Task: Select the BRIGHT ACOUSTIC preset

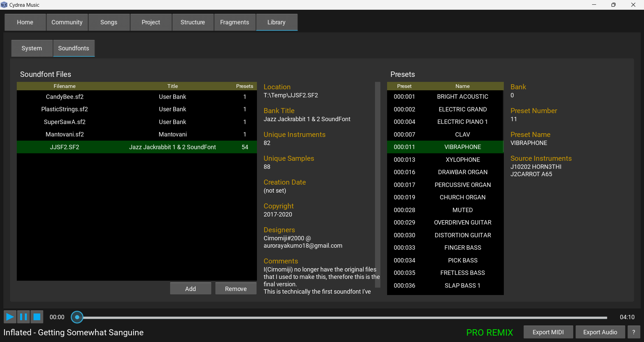Action: pos(445,97)
